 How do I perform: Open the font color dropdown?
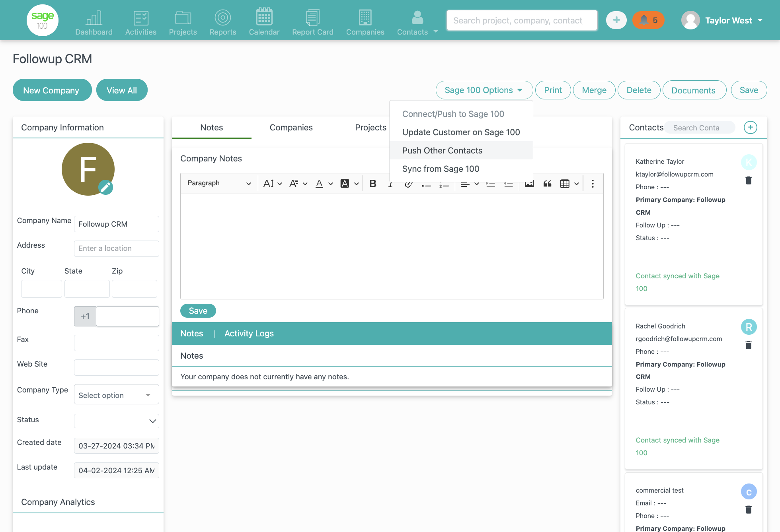point(324,183)
